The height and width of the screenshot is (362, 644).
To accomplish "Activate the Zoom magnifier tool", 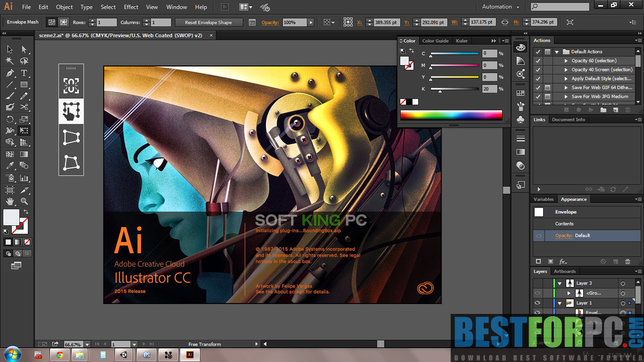I will click(24, 202).
